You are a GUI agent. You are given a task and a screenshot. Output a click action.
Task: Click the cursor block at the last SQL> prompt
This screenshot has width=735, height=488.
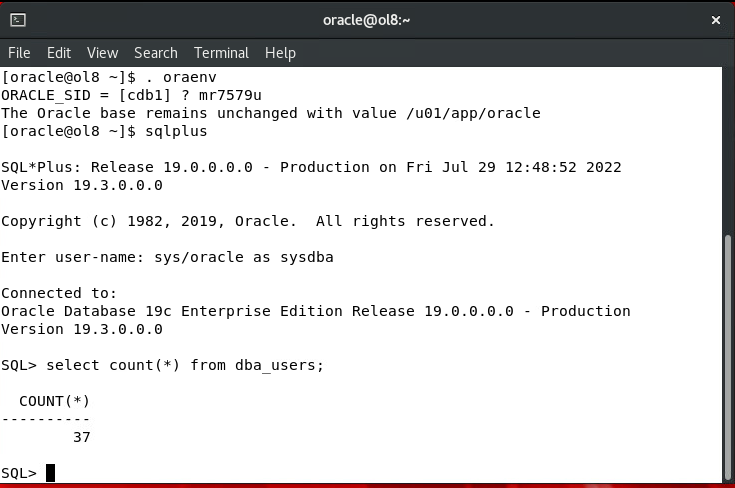pyautogui.click(x=51, y=473)
